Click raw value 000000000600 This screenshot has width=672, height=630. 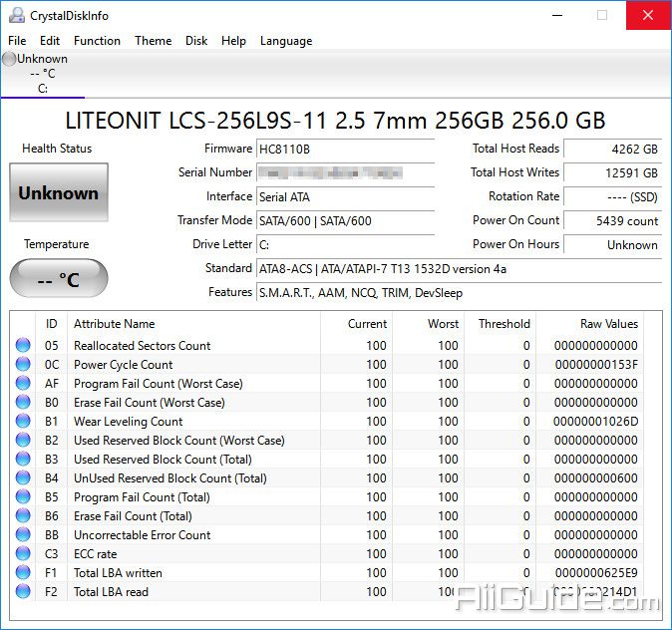coord(595,477)
